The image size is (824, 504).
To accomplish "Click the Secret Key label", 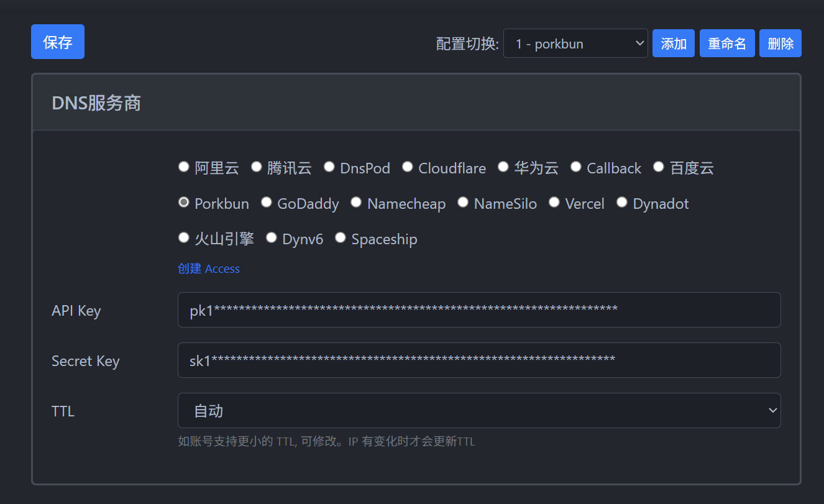I will 86,361.
